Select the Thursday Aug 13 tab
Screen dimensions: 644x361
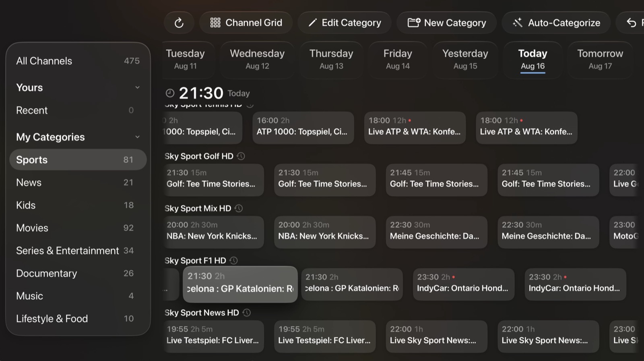point(331,59)
